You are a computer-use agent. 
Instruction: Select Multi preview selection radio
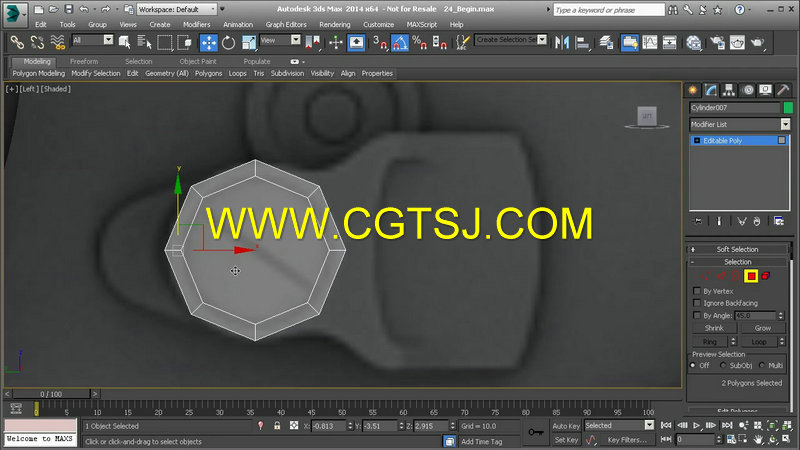click(762, 365)
